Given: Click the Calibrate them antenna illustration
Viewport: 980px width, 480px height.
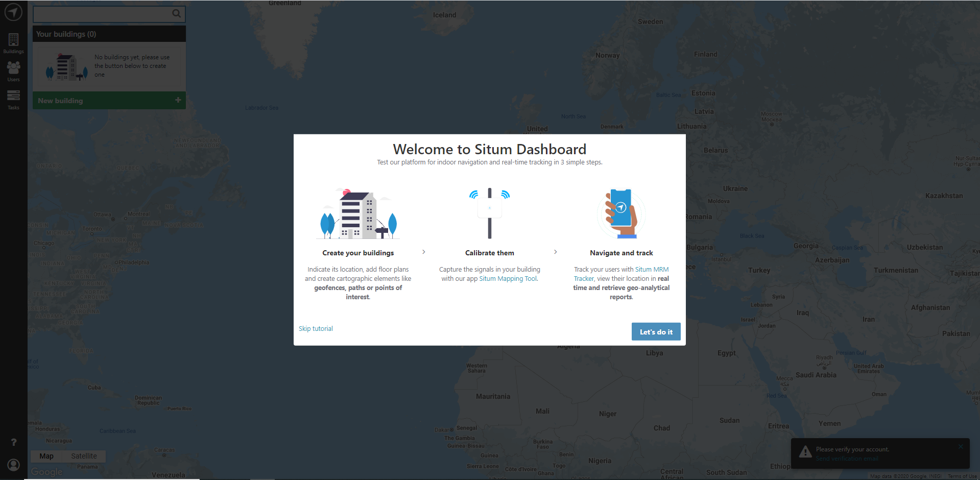Looking at the screenshot, I should [x=489, y=213].
